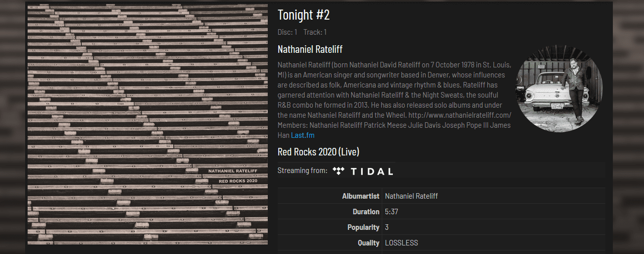Click the Red Rocks 2020 album cover
The image size is (644, 254).
(x=148, y=124)
